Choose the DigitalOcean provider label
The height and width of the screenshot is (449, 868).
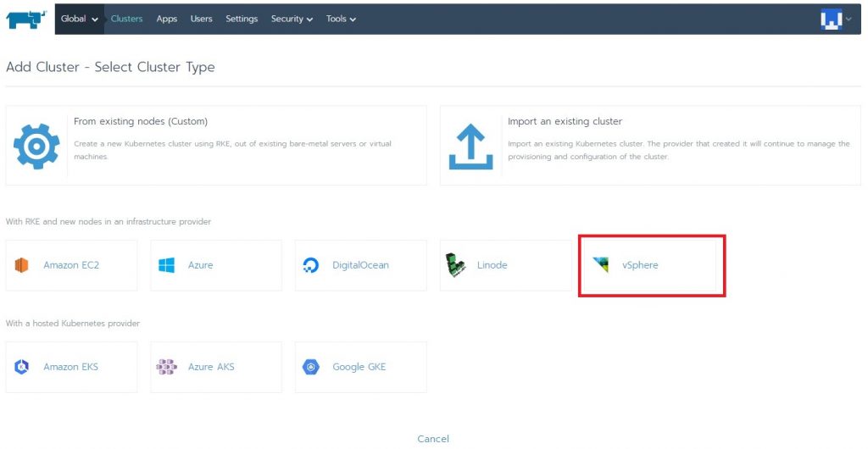click(360, 265)
